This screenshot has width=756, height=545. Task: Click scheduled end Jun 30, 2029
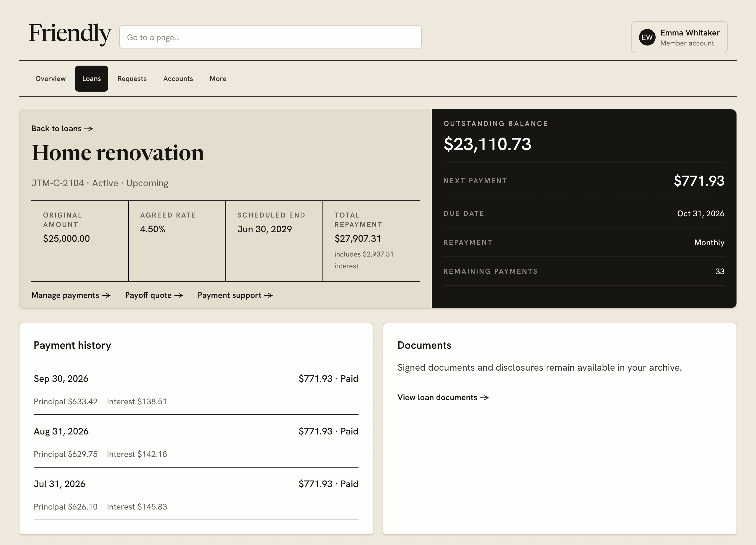(265, 229)
